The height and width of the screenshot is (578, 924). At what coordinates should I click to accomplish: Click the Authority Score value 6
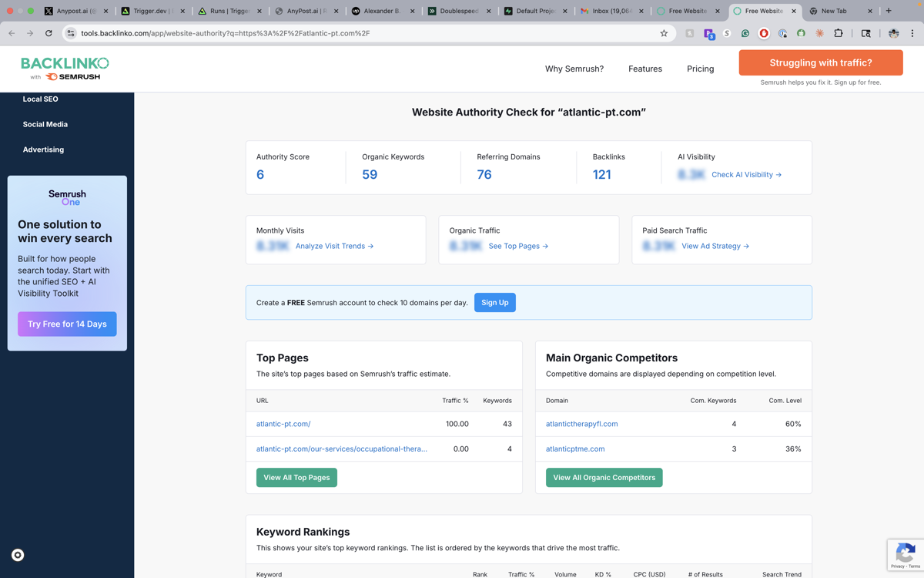tap(260, 175)
